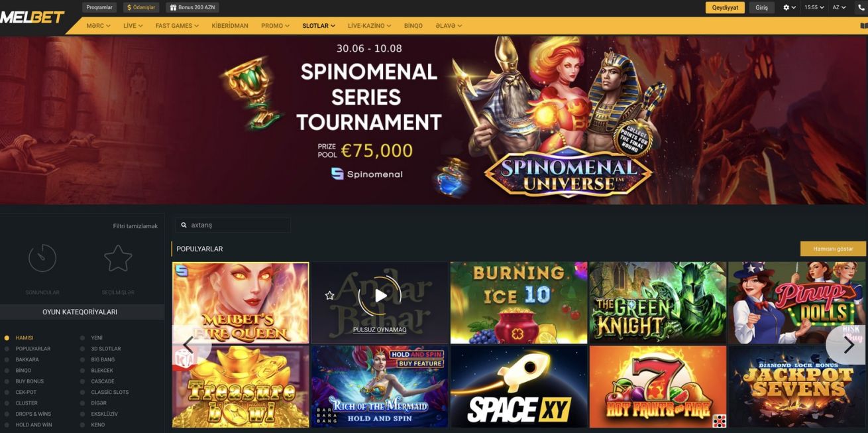Click the Qeydiyyat registration button
868x433 pixels.
tap(725, 7)
